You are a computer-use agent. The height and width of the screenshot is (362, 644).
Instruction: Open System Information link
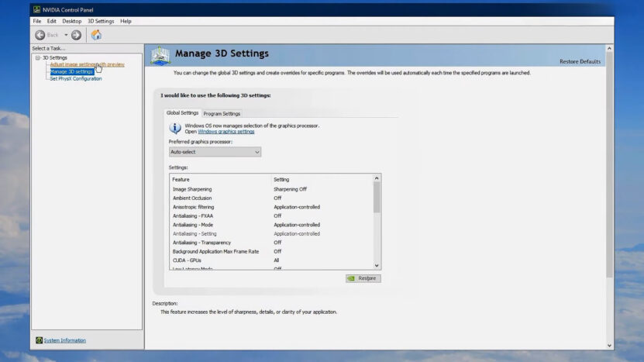tap(65, 340)
